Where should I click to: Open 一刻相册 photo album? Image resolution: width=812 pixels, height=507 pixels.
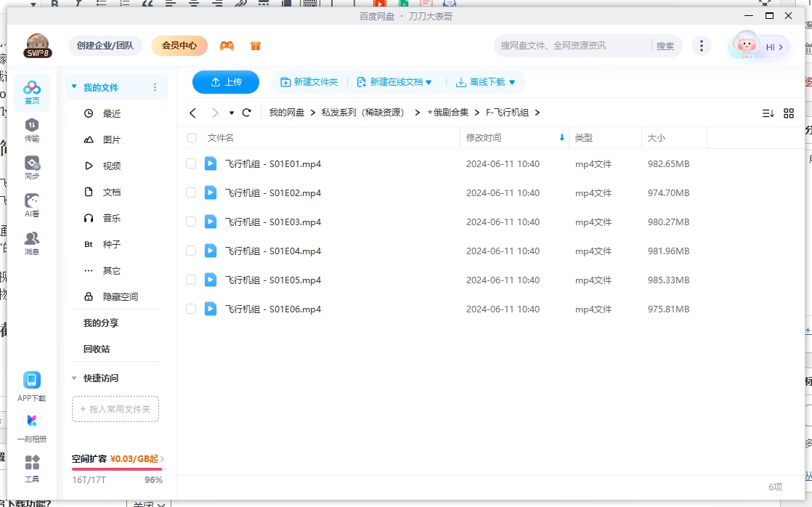[31, 425]
